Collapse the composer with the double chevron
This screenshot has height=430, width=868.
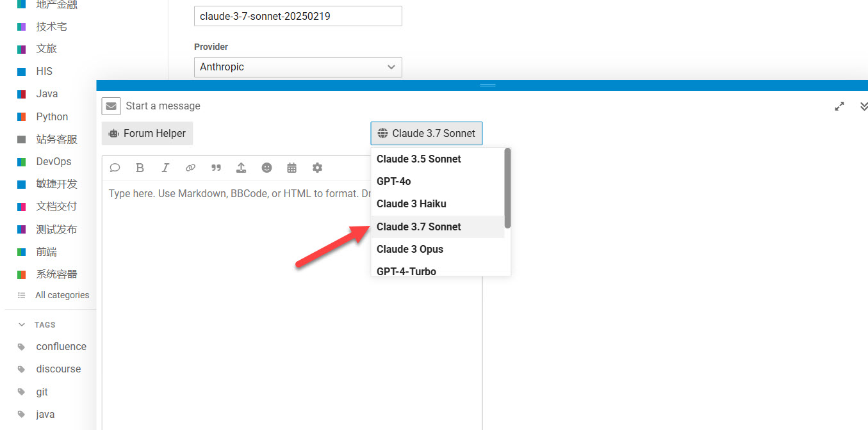tap(864, 106)
